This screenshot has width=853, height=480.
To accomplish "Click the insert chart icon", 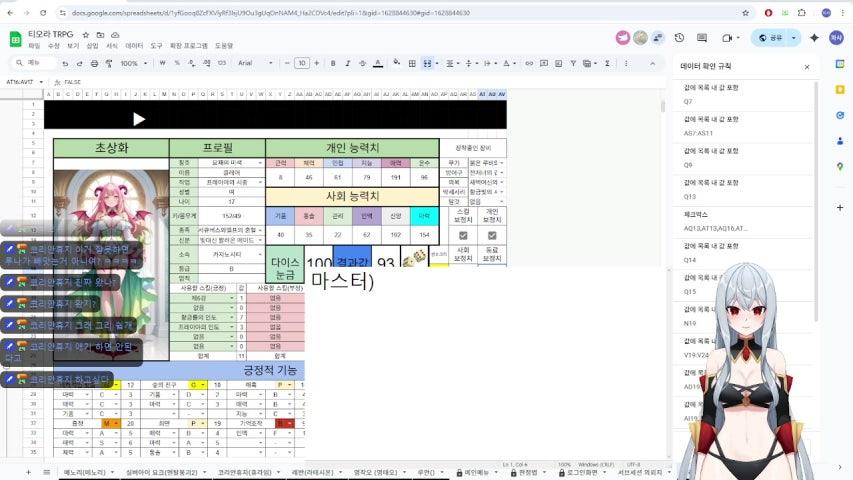I will coord(558,64).
